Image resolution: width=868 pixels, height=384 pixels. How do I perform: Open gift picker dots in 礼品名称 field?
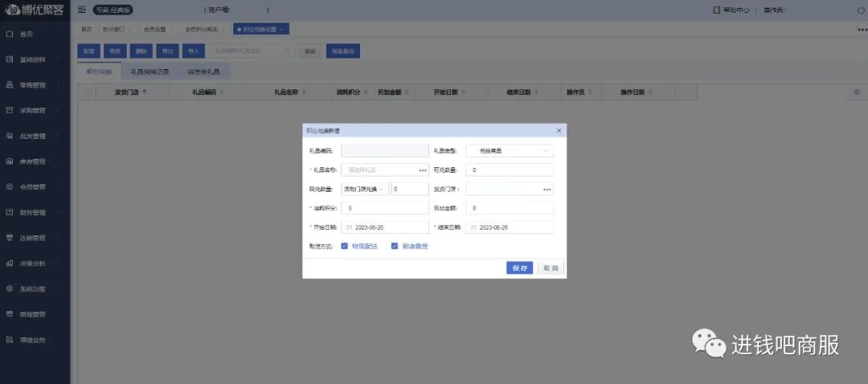point(423,170)
